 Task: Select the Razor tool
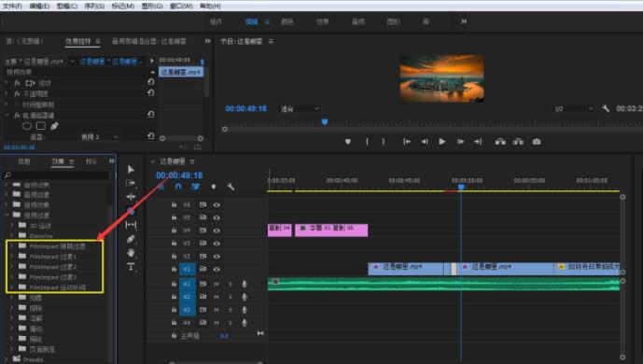[x=131, y=211]
